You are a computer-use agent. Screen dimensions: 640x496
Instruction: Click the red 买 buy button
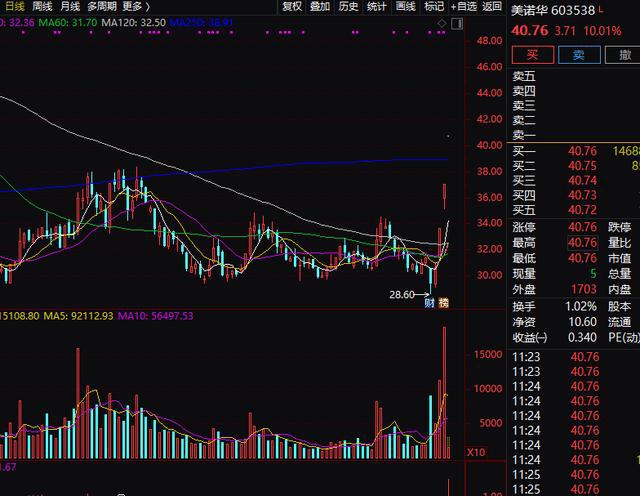point(533,54)
